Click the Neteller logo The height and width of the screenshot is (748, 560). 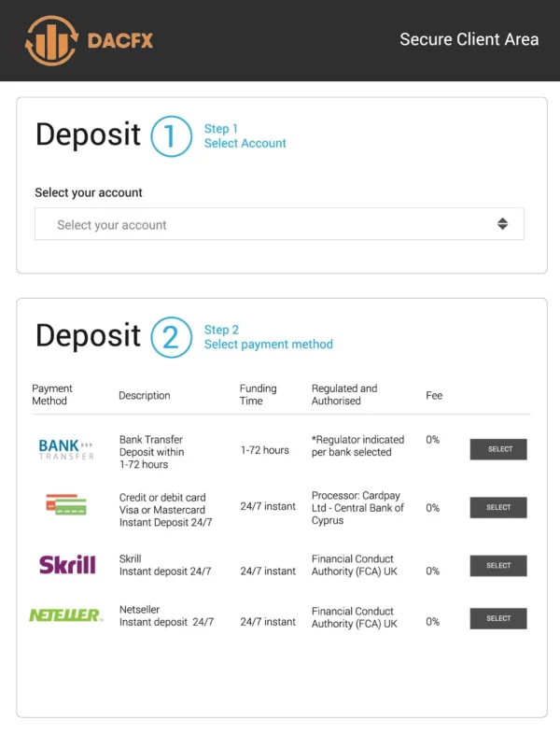[x=65, y=615]
